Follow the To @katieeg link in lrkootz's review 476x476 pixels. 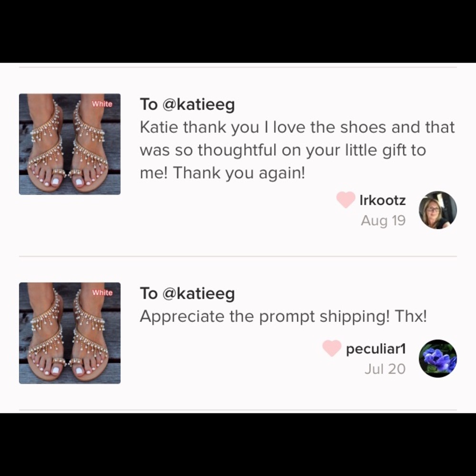(x=187, y=105)
